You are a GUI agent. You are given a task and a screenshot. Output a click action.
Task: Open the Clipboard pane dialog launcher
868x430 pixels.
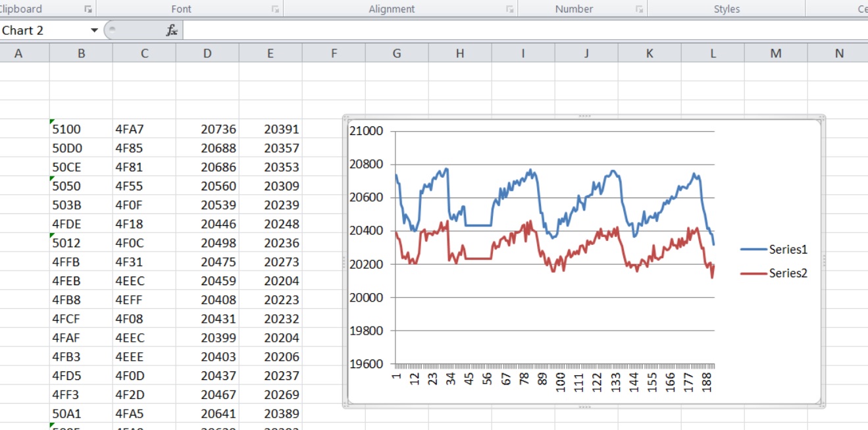click(x=88, y=9)
